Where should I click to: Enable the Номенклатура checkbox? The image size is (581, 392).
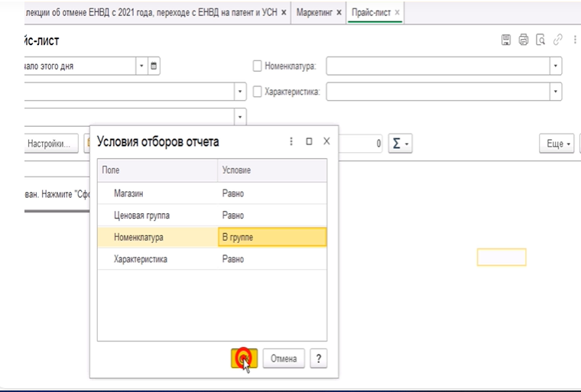tap(258, 66)
